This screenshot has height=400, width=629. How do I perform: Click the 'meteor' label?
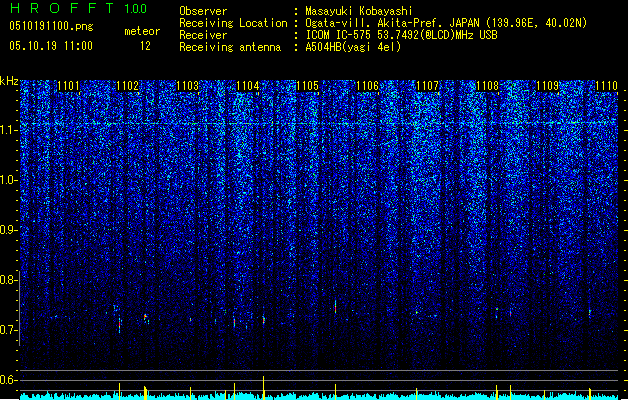point(142,31)
